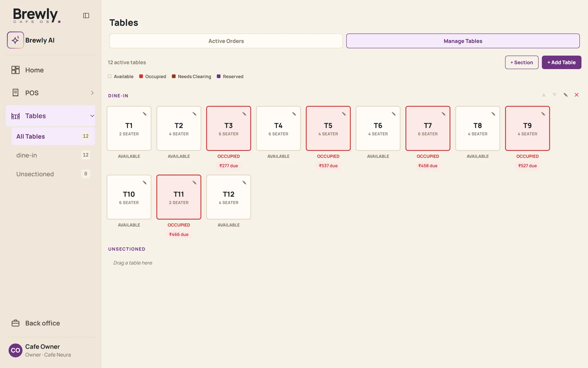Edit table T6 with its pencil icon
The width and height of the screenshot is (588, 368).
click(394, 114)
